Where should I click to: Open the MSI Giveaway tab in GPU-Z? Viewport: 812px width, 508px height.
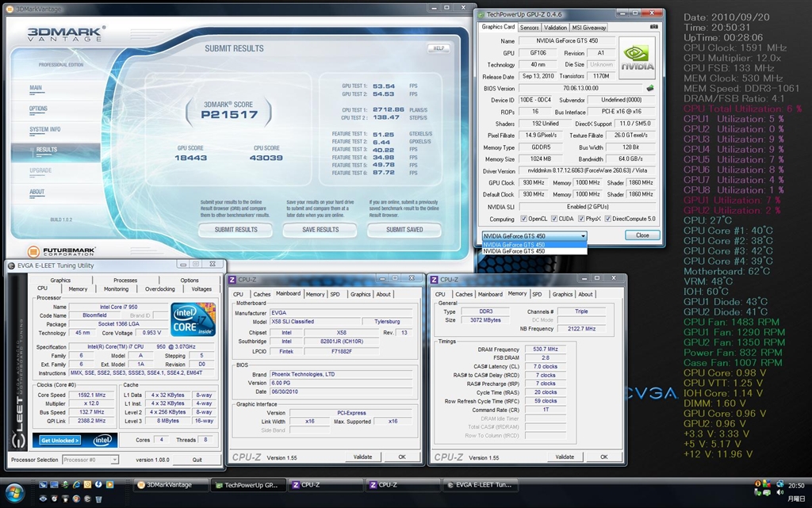pyautogui.click(x=589, y=28)
